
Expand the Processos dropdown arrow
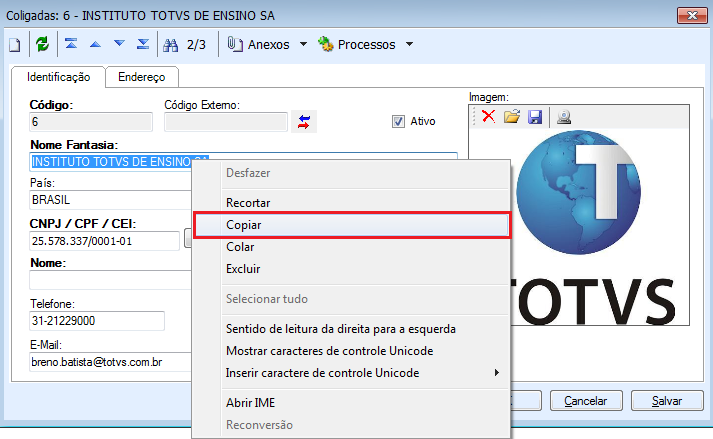tap(409, 45)
